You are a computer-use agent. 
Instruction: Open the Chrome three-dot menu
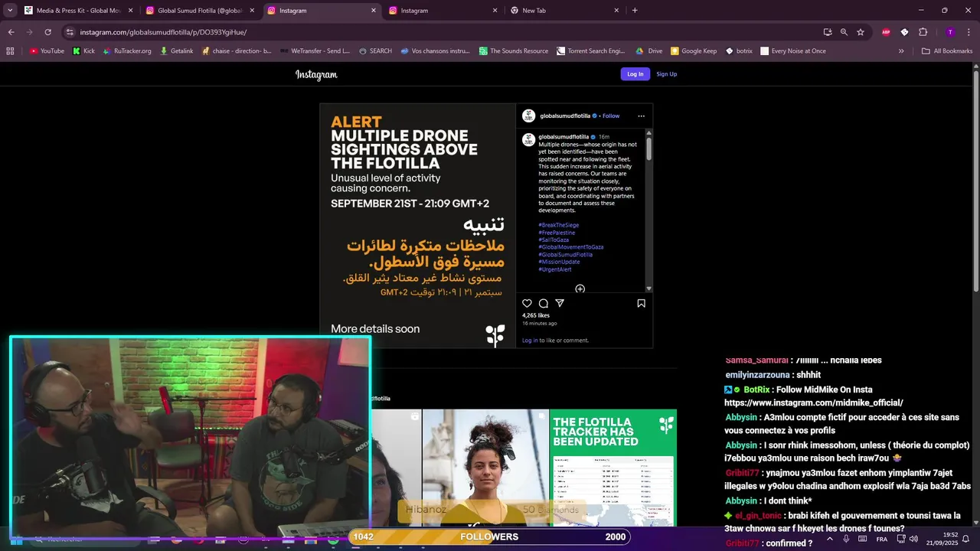click(x=969, y=32)
